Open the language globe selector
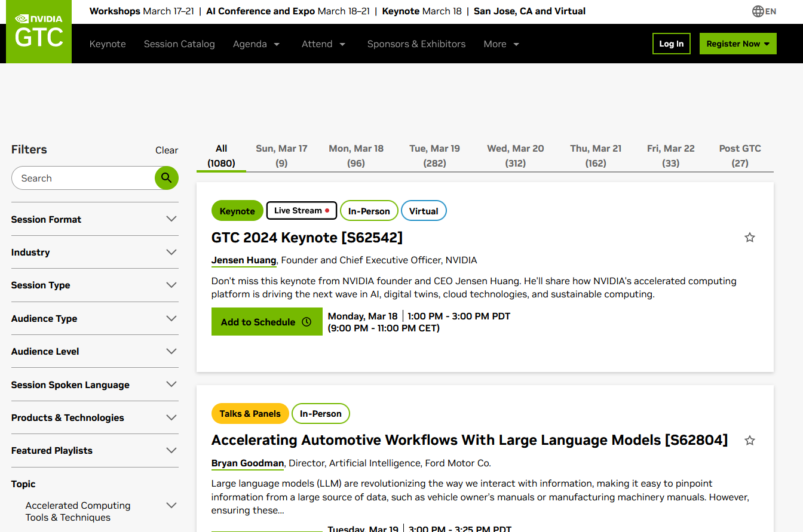The image size is (803, 532). [764, 11]
